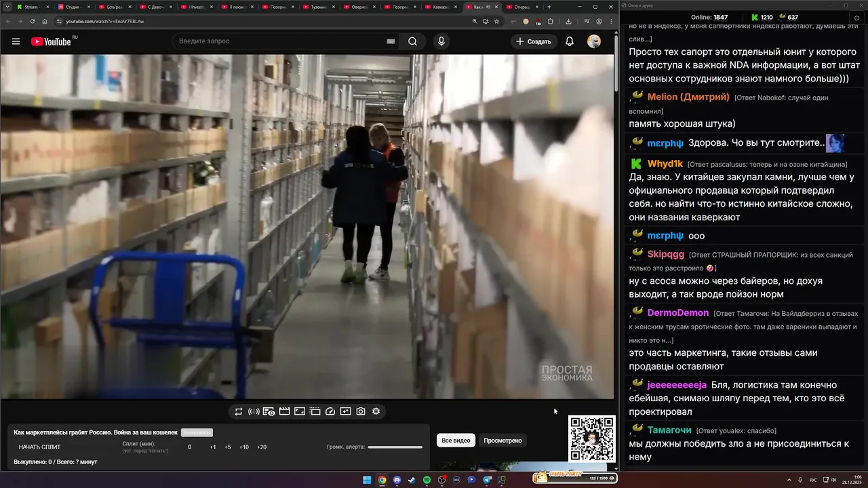Viewport: 868px width, 488px height.
Task: Click the split minutes value 0 field
Action: tap(189, 447)
